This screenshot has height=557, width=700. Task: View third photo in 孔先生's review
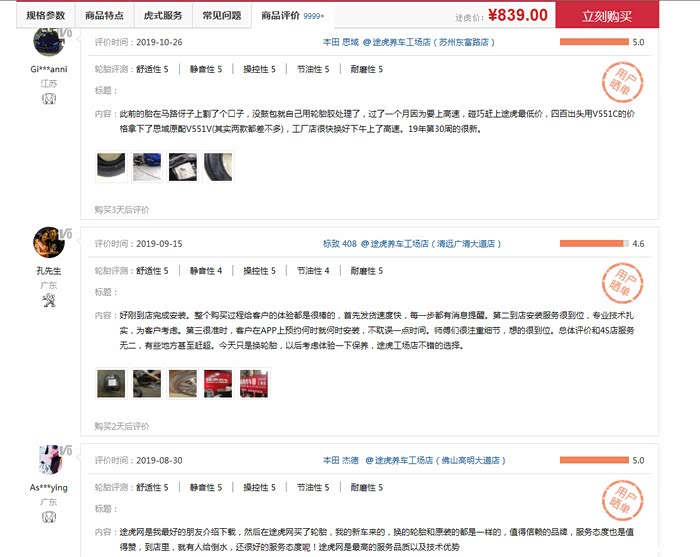click(x=183, y=383)
